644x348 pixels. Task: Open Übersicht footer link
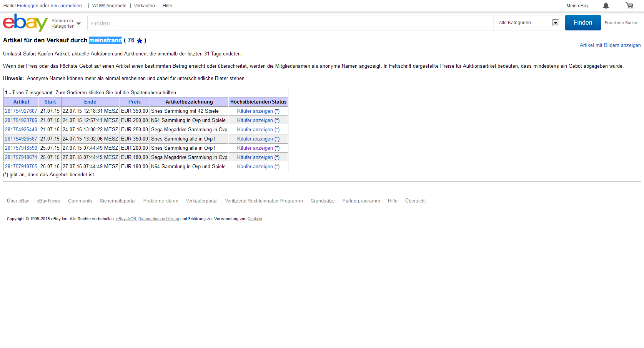[x=415, y=201]
